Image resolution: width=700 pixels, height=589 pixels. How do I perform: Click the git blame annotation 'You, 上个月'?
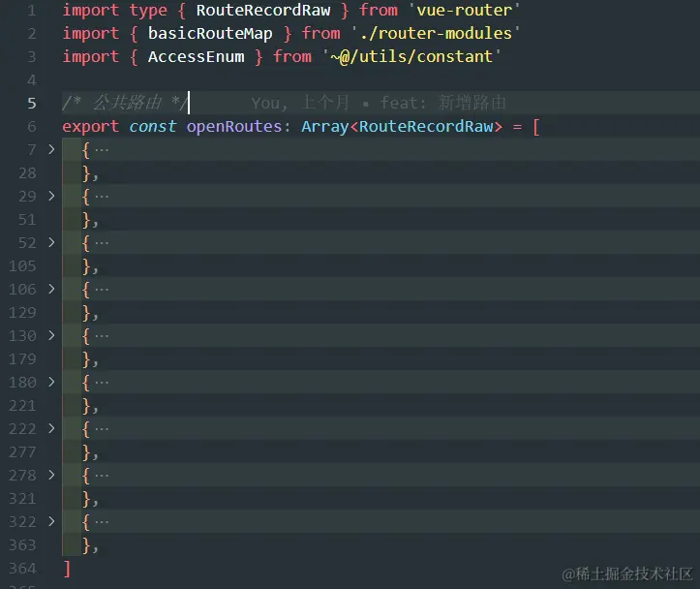pyautogui.click(x=300, y=103)
